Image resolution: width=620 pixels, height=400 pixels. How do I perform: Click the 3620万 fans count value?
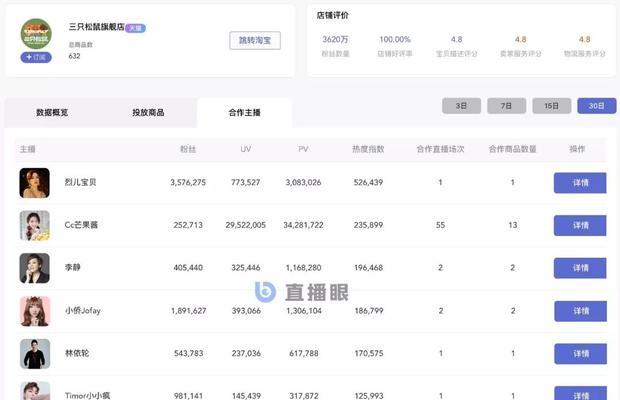click(x=335, y=39)
